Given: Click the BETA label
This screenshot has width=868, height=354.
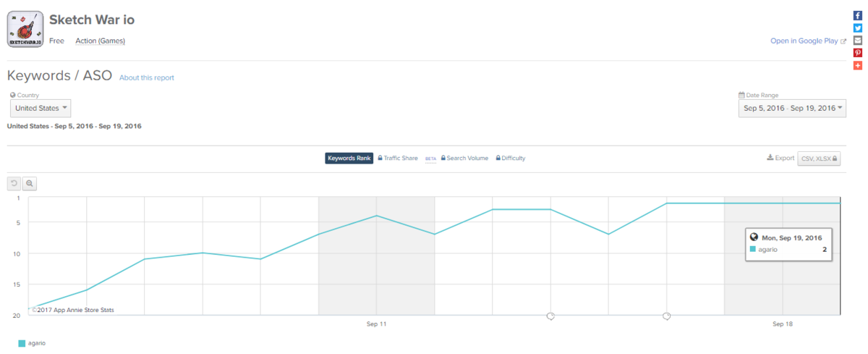Looking at the screenshot, I should 430,159.
